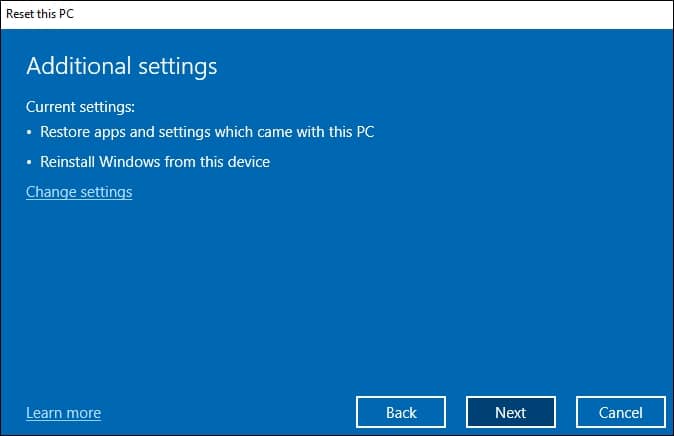Image resolution: width=674 pixels, height=436 pixels.
Task: Select the Reinstall Windows from this device line
Action: 155,162
